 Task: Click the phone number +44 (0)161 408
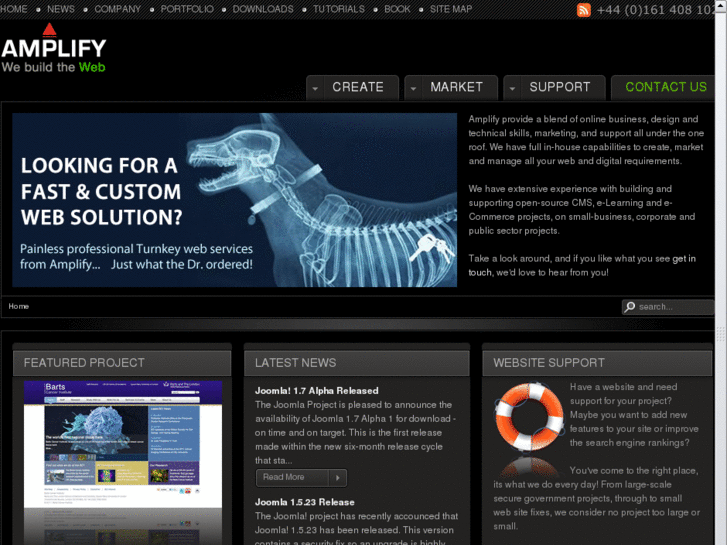656,10
